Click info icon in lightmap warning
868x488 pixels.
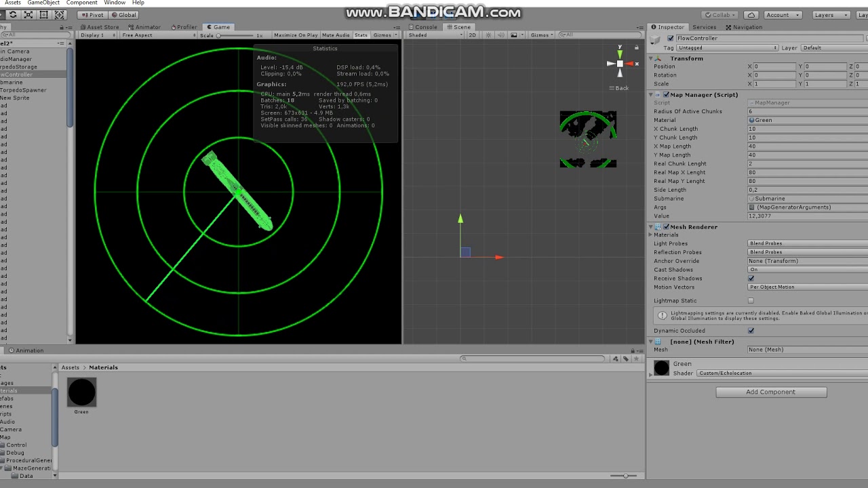(663, 315)
